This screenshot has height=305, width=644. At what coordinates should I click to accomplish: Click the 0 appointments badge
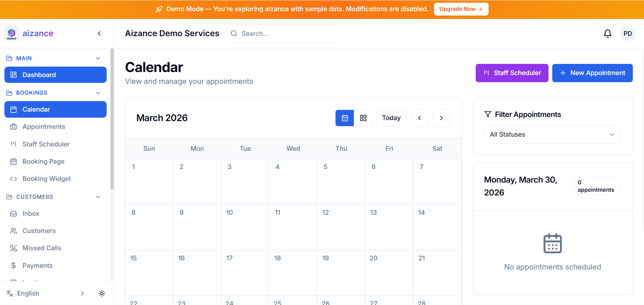pyautogui.click(x=597, y=186)
